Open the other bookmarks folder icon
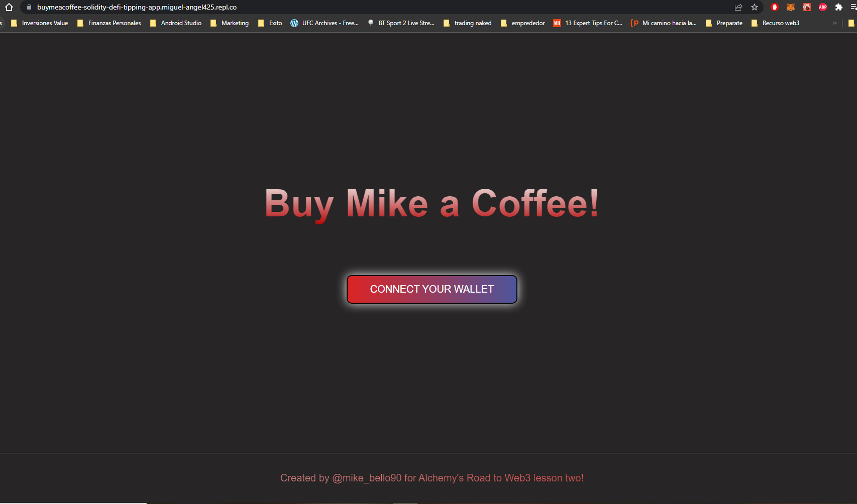 (x=851, y=23)
